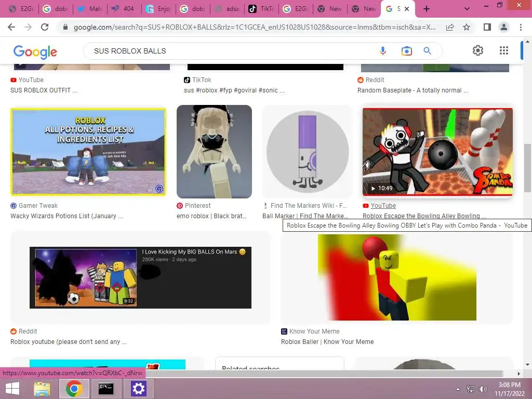The height and width of the screenshot is (399, 532).
Task: Open a new browser tab
Action: click(427, 9)
